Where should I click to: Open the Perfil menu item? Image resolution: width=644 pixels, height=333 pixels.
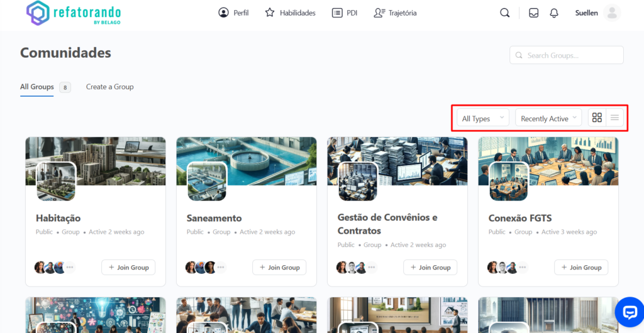point(233,13)
